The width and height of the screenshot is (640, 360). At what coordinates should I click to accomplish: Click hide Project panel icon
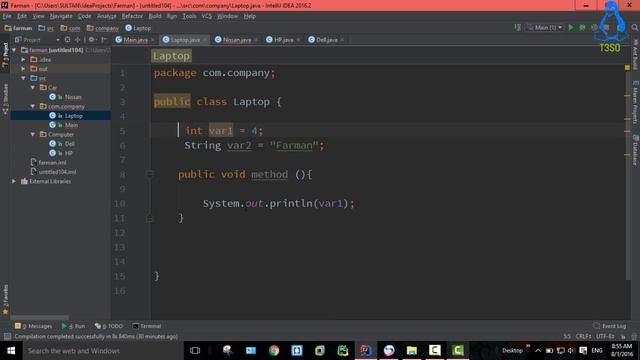click(104, 40)
